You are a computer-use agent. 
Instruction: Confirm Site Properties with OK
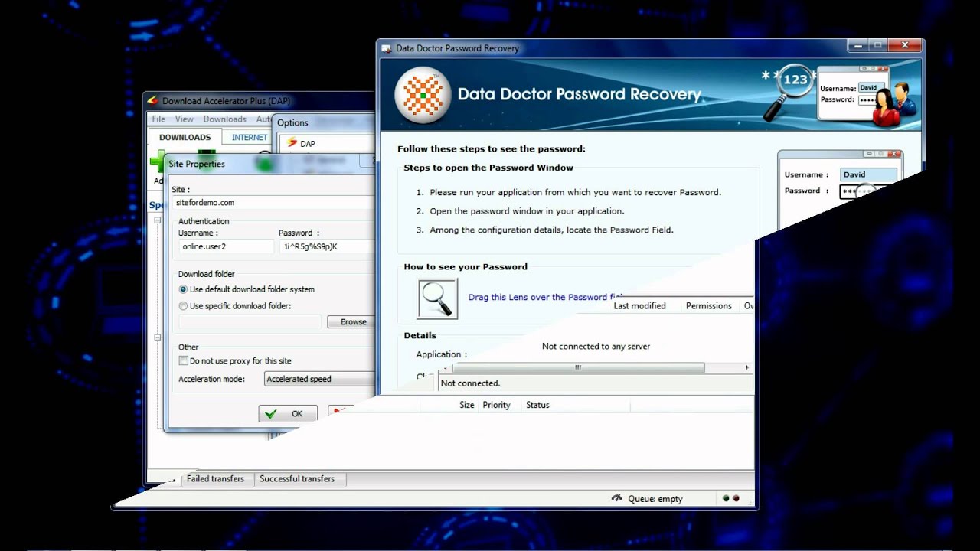pyautogui.click(x=289, y=414)
